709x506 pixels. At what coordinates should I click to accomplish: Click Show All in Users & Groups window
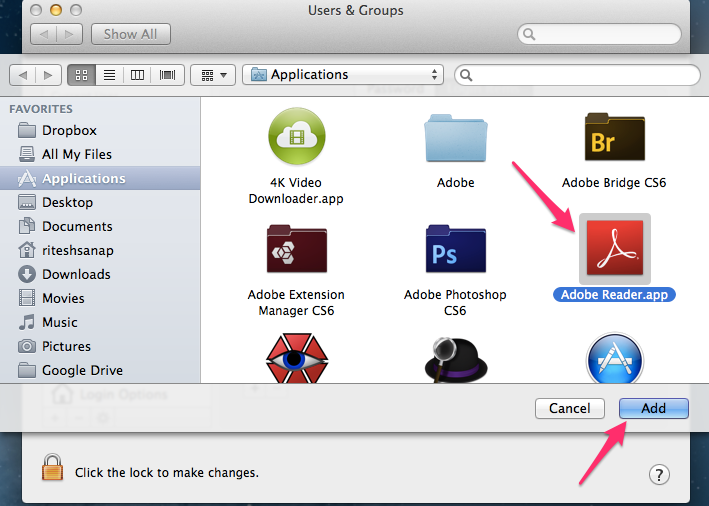[x=131, y=34]
